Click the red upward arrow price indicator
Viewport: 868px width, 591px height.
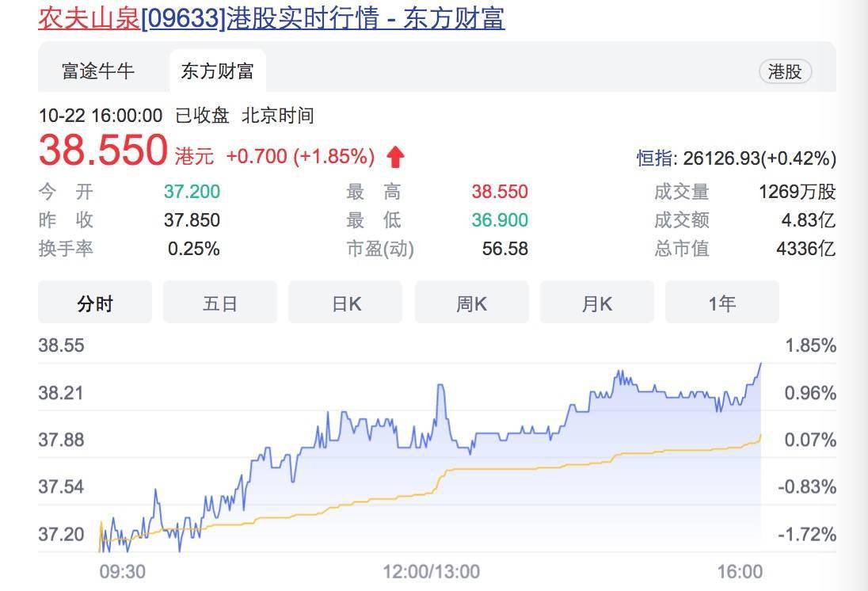point(398,156)
